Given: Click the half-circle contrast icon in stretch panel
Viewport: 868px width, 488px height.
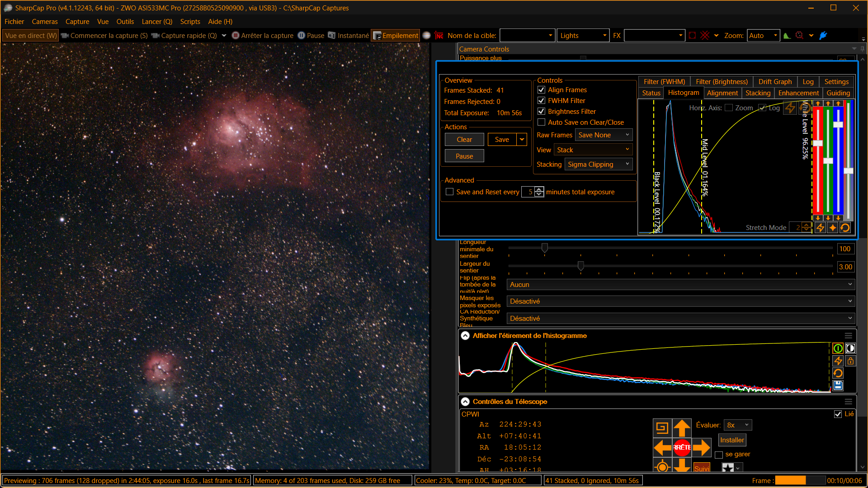Looking at the screenshot, I should coord(850,348).
